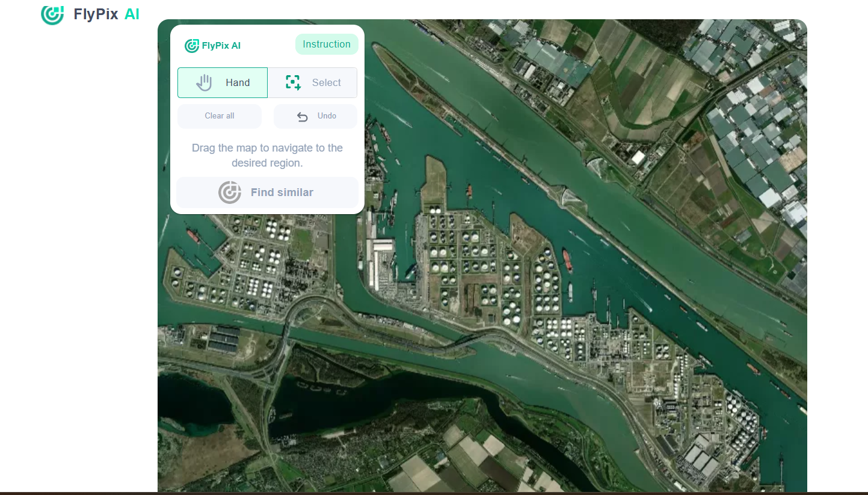Open the Instruction guide
The image size is (868, 495).
pyautogui.click(x=327, y=45)
